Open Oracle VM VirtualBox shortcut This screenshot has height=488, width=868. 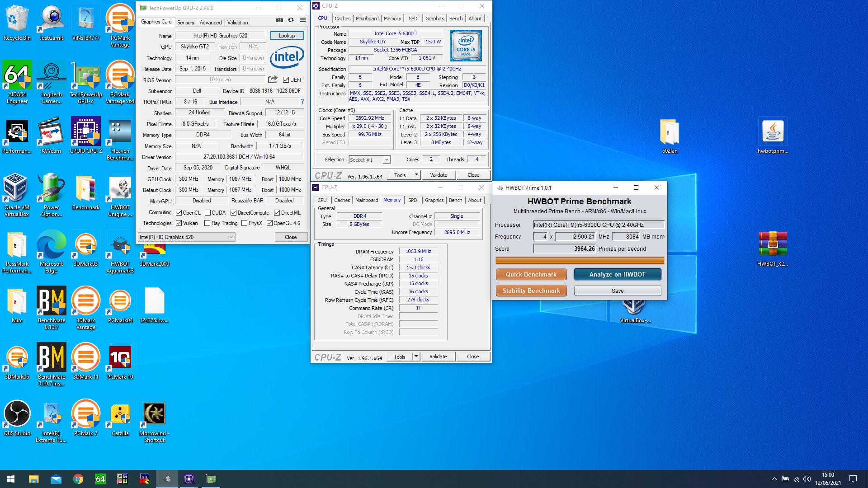17,195
